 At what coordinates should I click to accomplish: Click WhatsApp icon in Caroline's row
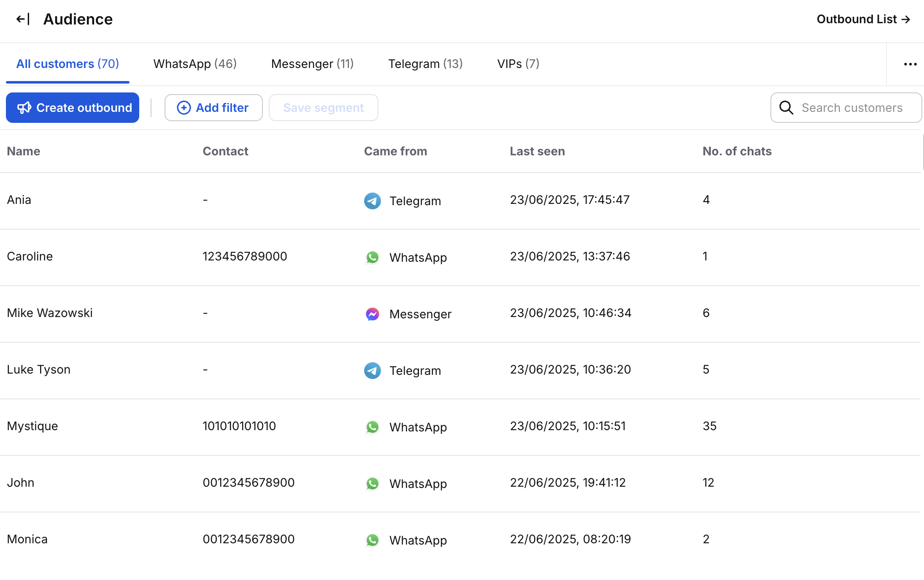coord(372,257)
